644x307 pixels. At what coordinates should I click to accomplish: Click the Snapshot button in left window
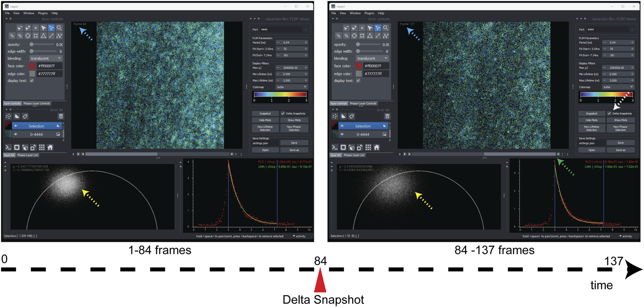pyautogui.click(x=265, y=114)
